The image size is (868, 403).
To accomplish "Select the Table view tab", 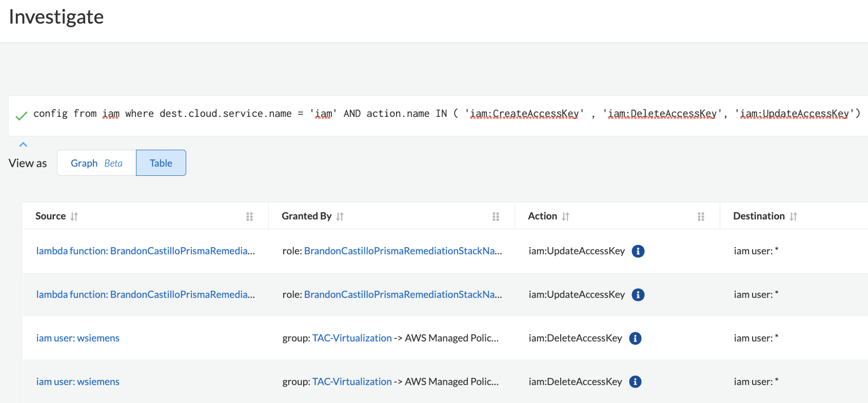I will tap(161, 163).
